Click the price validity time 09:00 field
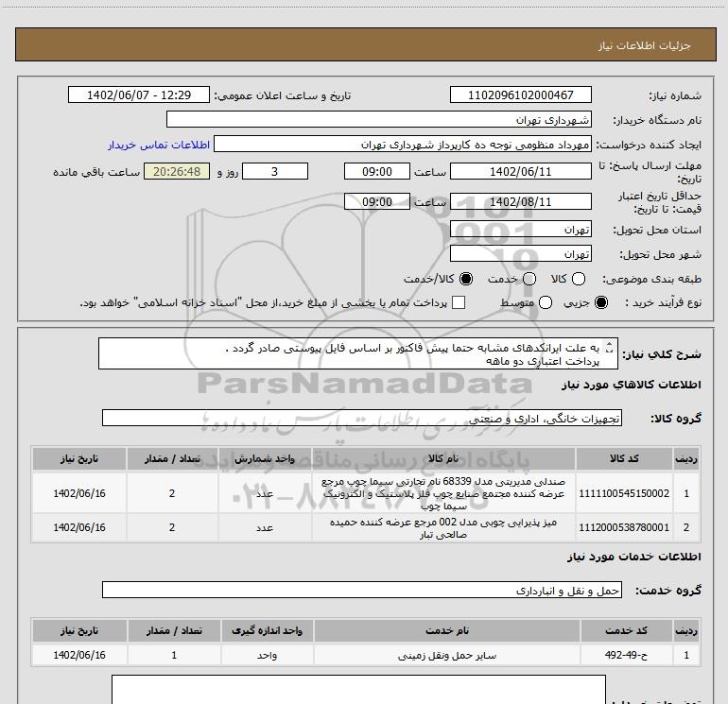Viewport: 728px width, 704px height. [377, 201]
